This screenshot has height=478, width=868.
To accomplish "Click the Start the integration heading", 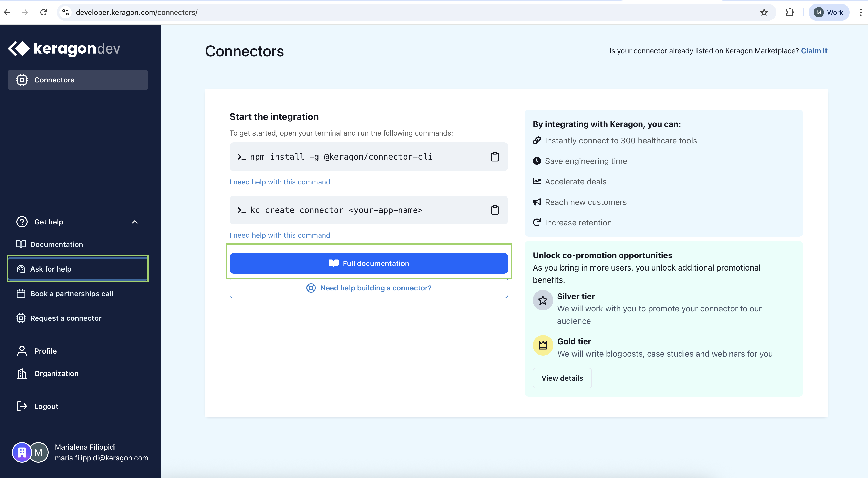I will click(x=274, y=117).
